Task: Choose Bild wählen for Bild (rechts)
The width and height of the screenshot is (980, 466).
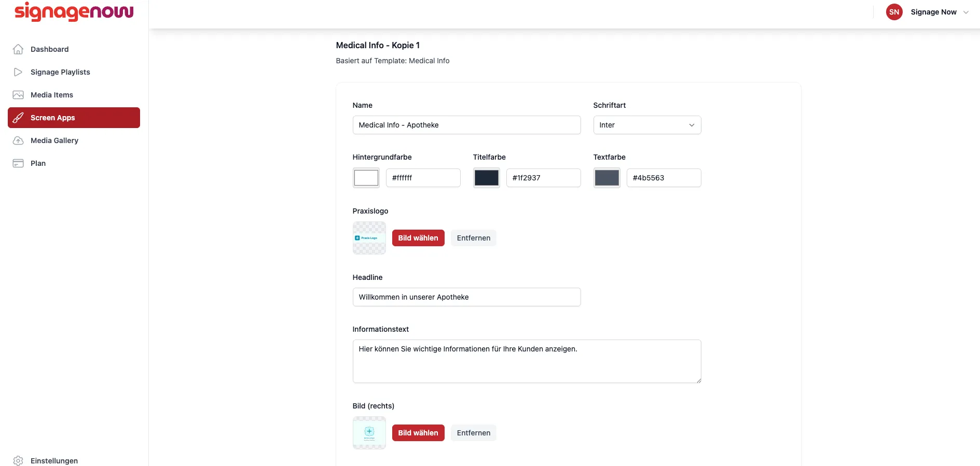Action: (418, 433)
